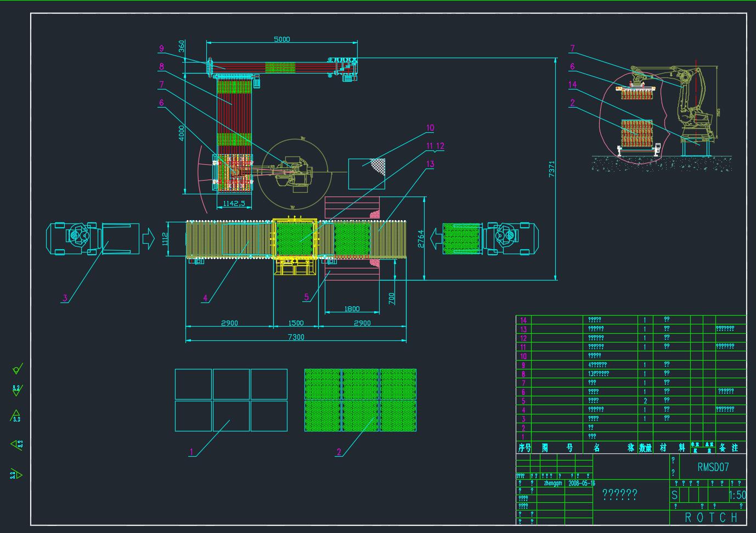This screenshot has width=756, height=533.
Task: Select the 1:50 scale cell
Action: pyautogui.click(x=737, y=495)
